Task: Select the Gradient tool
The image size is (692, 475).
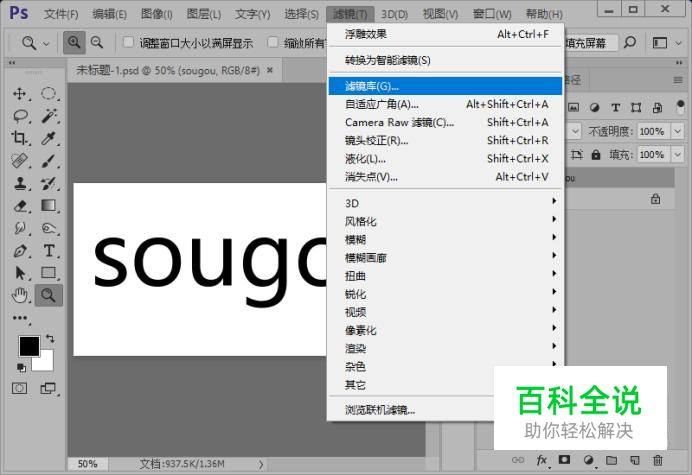Action: (48, 206)
